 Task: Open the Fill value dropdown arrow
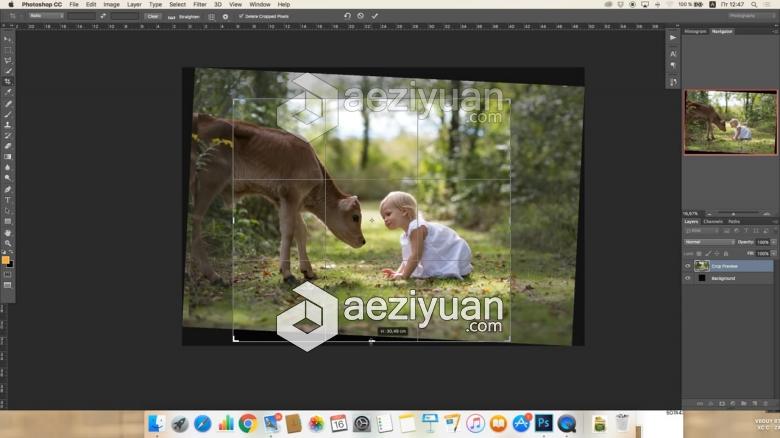(x=774, y=254)
